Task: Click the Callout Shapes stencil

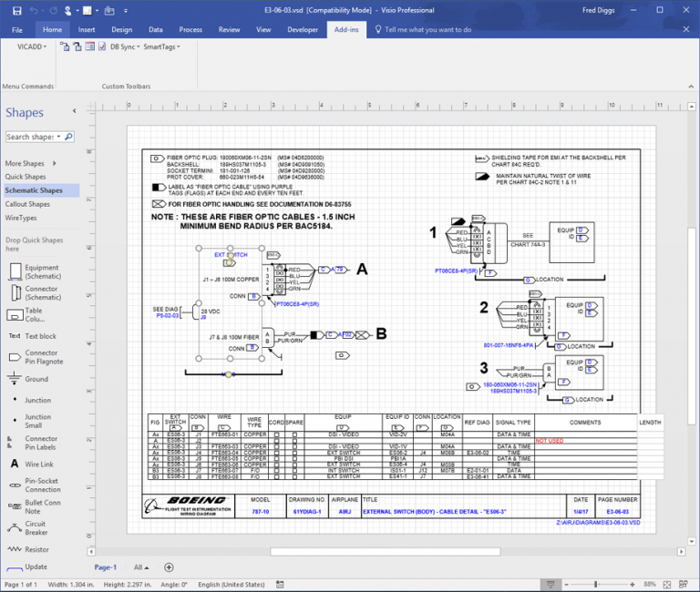Action: tap(27, 204)
